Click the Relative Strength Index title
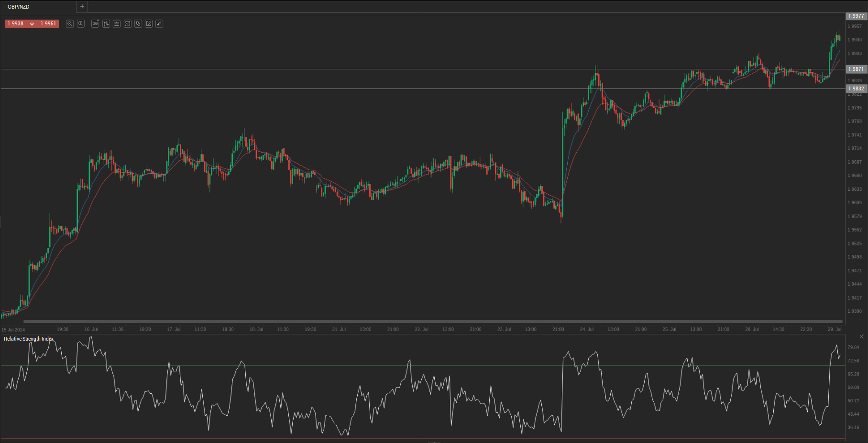Screen dimensions: 868x443 tap(29, 339)
